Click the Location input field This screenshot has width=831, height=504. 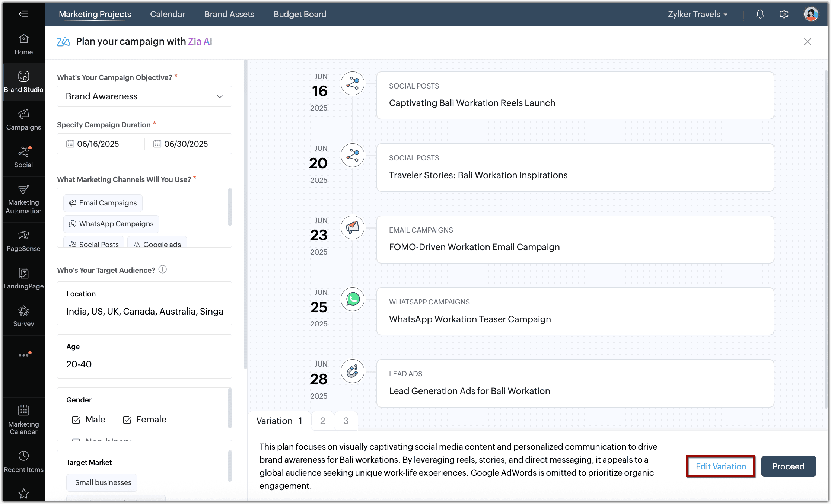pyautogui.click(x=144, y=311)
